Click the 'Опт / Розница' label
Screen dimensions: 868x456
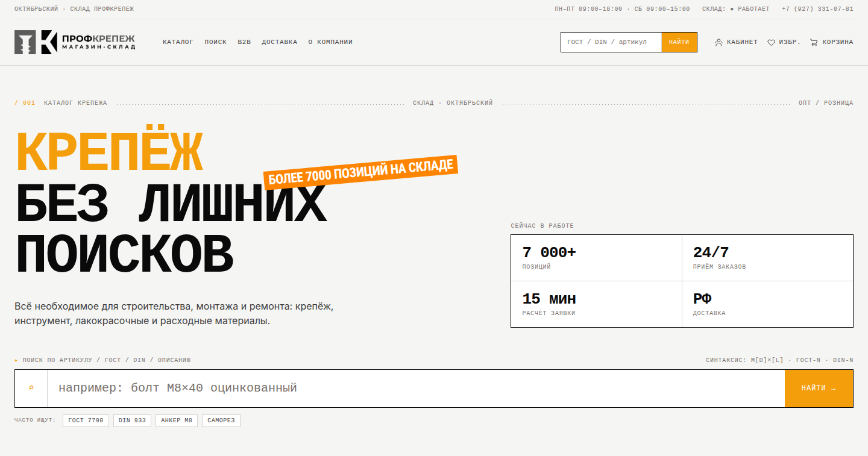tap(826, 103)
